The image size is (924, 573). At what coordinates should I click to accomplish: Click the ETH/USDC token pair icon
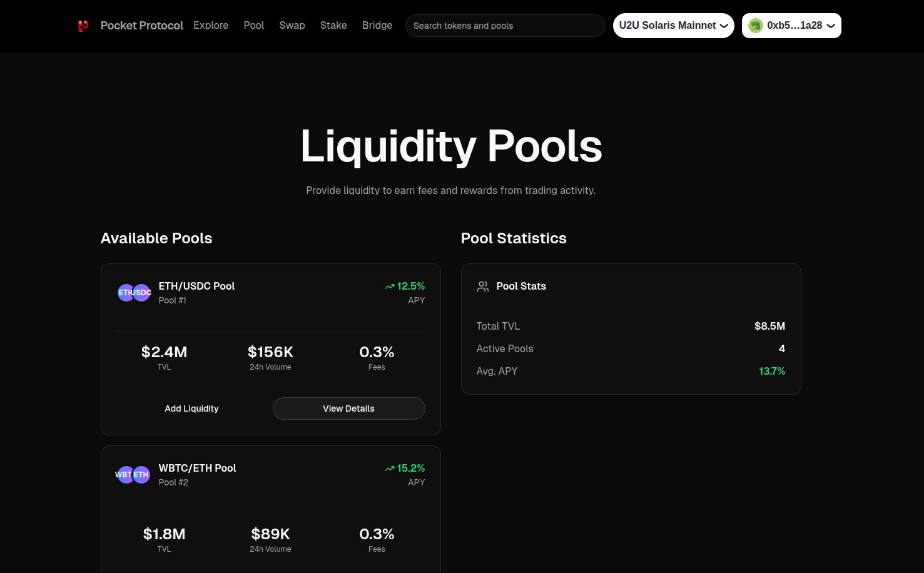(135, 293)
